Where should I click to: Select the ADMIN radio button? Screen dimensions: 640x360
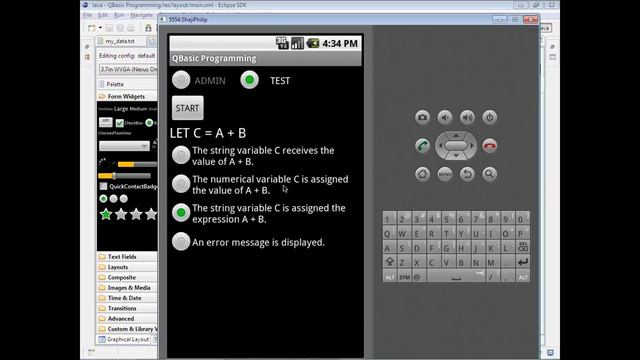(x=181, y=80)
